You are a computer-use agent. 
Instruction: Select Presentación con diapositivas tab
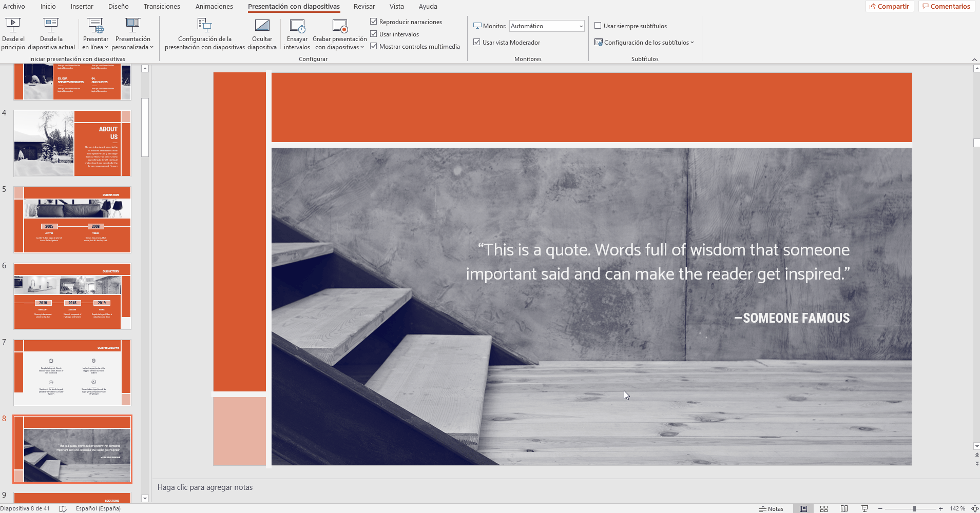(294, 6)
